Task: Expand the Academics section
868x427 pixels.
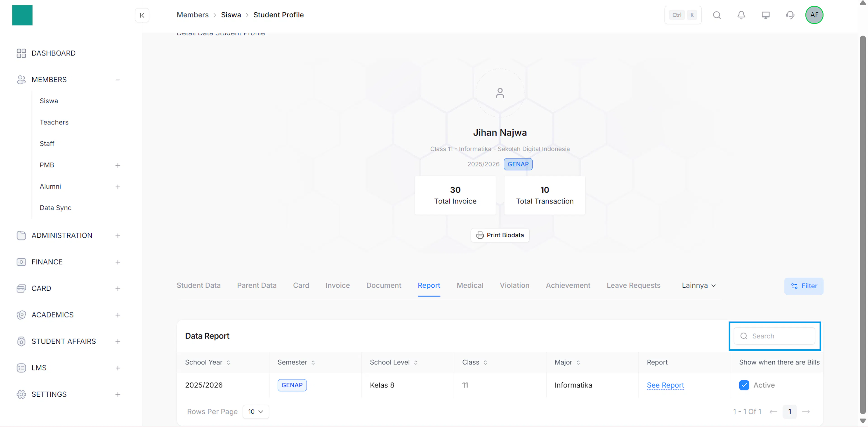Action: (x=118, y=315)
